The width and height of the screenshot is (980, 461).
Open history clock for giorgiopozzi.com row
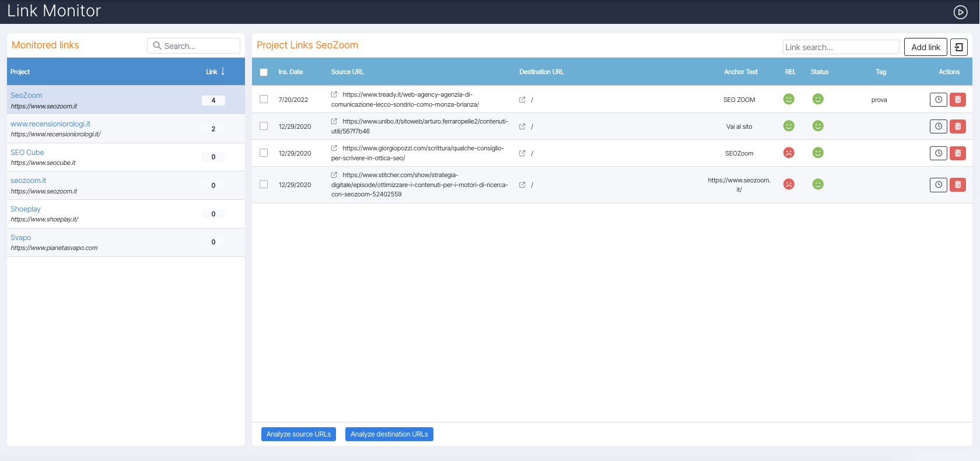pyautogui.click(x=938, y=153)
